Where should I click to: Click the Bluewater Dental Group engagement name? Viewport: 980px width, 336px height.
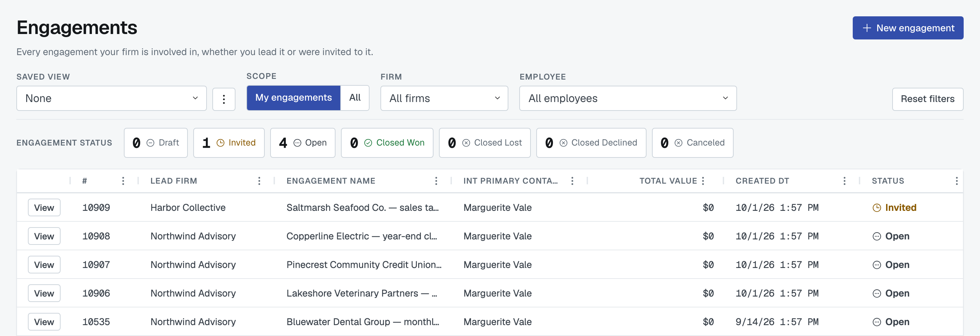362,322
